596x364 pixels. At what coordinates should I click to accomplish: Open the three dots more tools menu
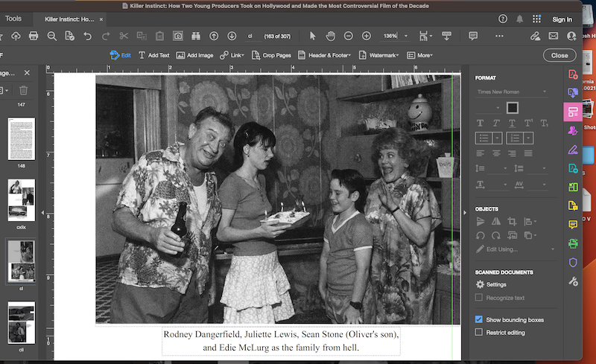[499, 36]
